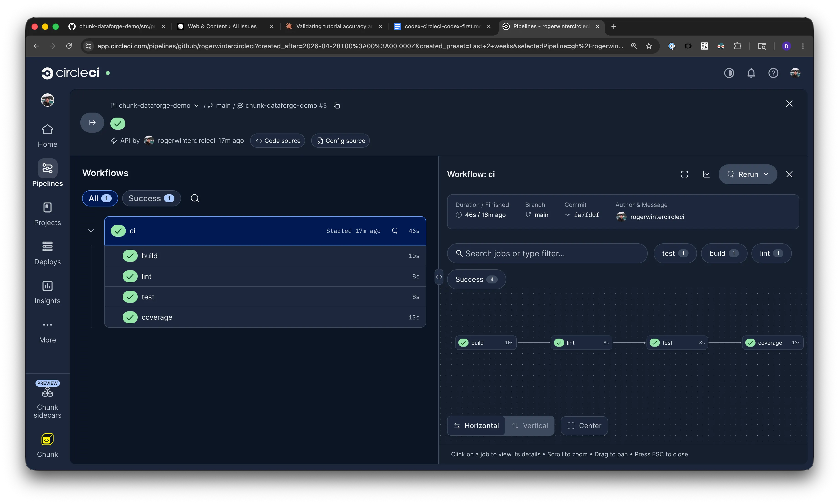Select lint node in workflow graph

pos(581,343)
